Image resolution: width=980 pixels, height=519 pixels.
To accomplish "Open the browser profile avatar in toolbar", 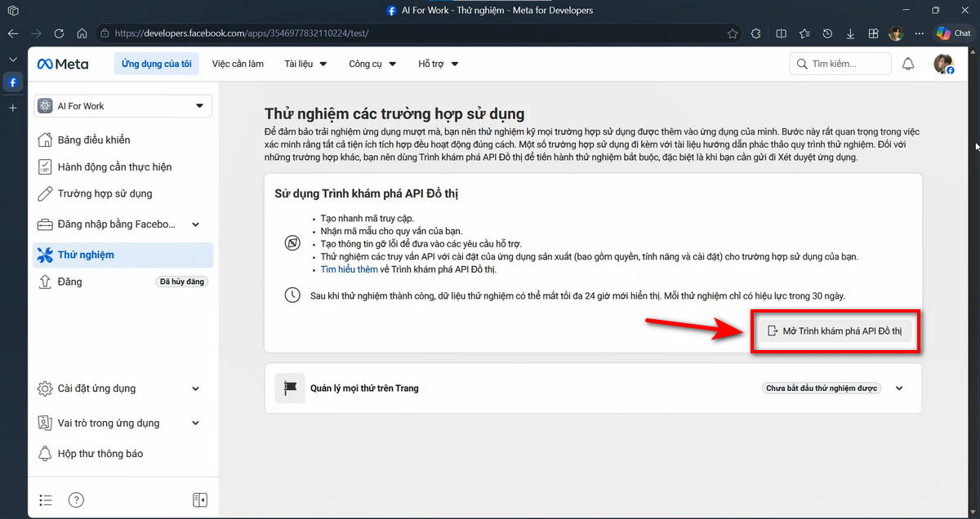I will (896, 33).
